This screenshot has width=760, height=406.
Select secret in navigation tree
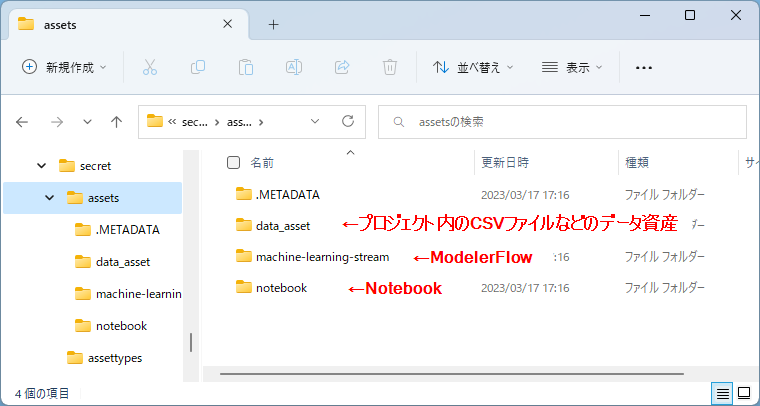tap(95, 166)
